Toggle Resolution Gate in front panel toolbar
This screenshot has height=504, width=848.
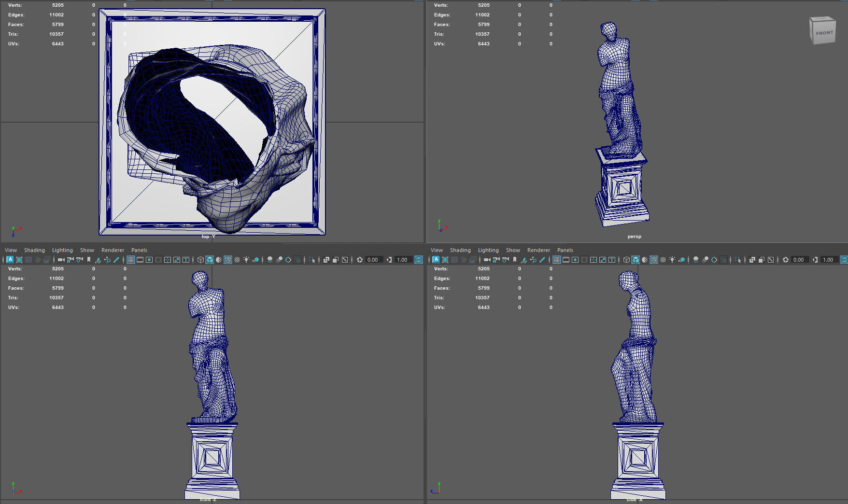[149, 260]
